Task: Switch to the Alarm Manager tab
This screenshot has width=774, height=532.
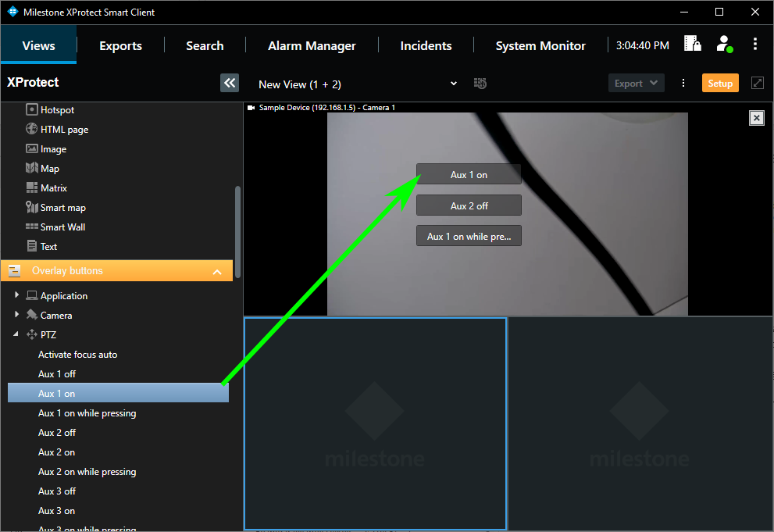Action: pos(312,45)
